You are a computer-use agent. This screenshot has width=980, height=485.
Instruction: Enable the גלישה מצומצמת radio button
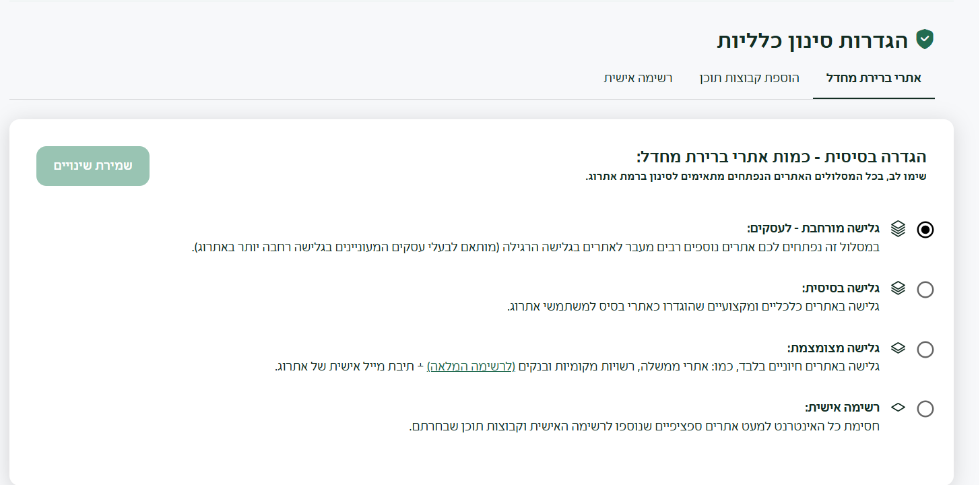[925, 350]
